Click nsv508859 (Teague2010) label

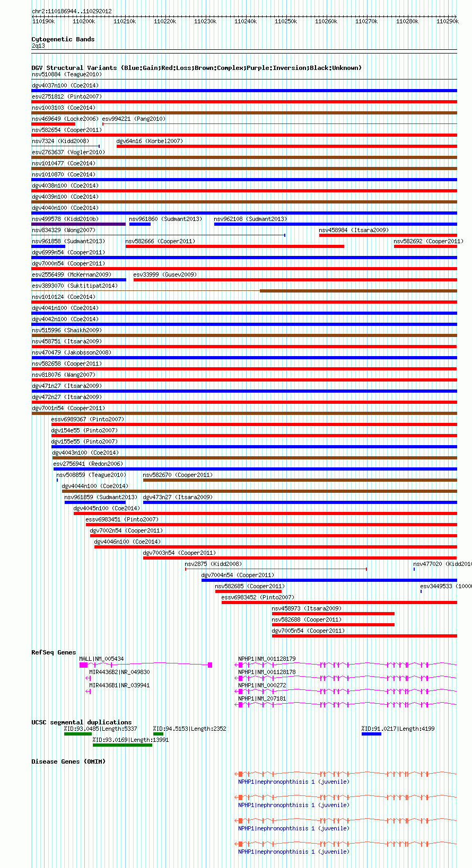coord(91,475)
